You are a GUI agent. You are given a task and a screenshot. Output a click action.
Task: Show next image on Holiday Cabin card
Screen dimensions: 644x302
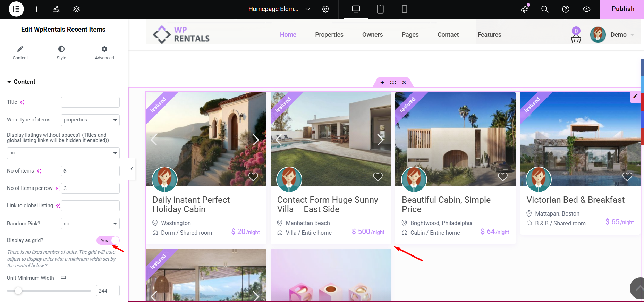[x=256, y=140]
